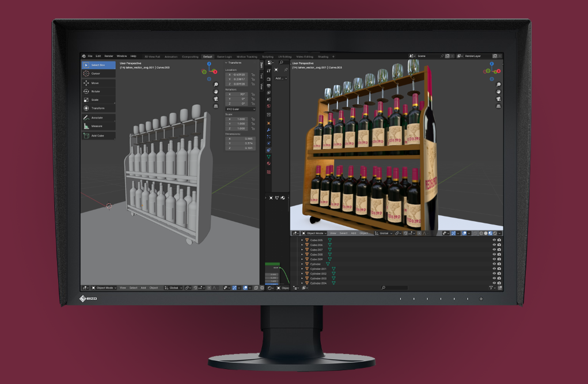Hide Cylinder.002 in the viewport
The width and height of the screenshot is (588, 384).
(494, 273)
